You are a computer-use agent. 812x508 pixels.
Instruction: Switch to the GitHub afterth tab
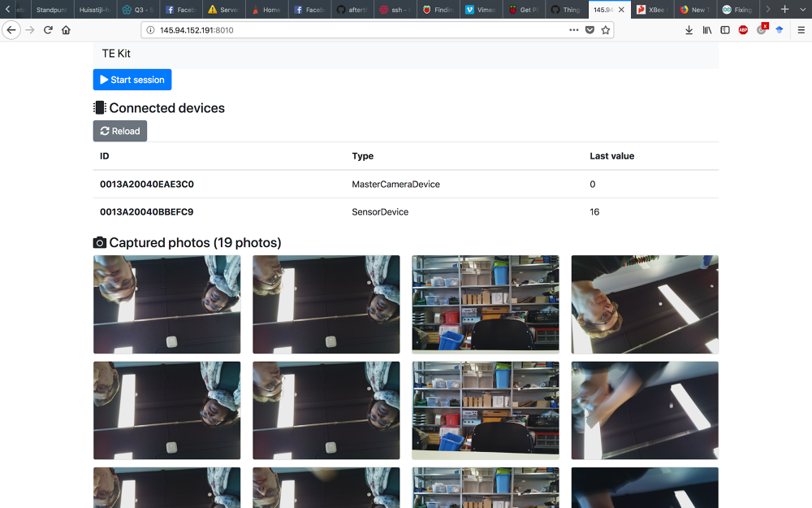(352, 9)
